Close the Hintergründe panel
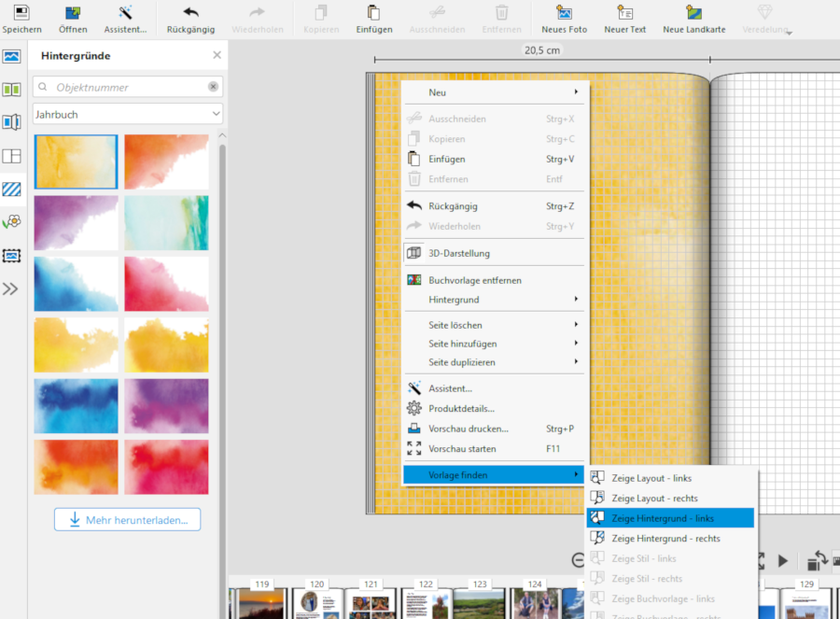The height and width of the screenshot is (619, 840). click(x=217, y=55)
